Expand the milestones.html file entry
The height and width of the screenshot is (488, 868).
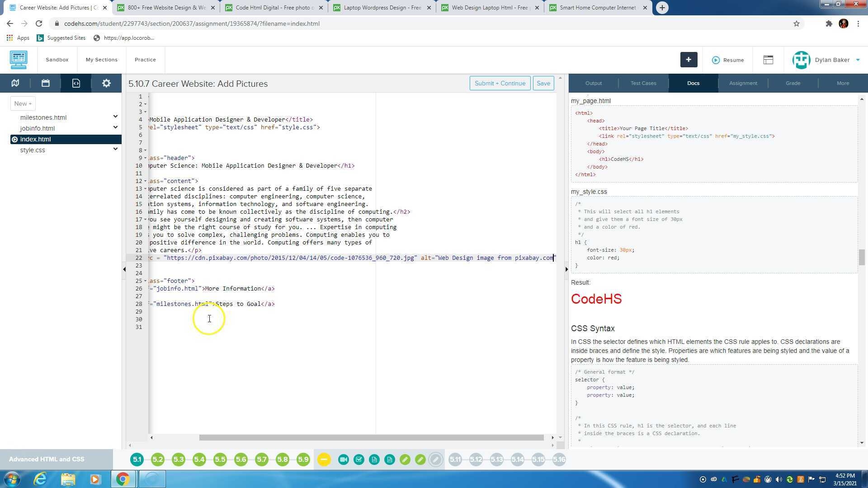pyautogui.click(x=116, y=116)
